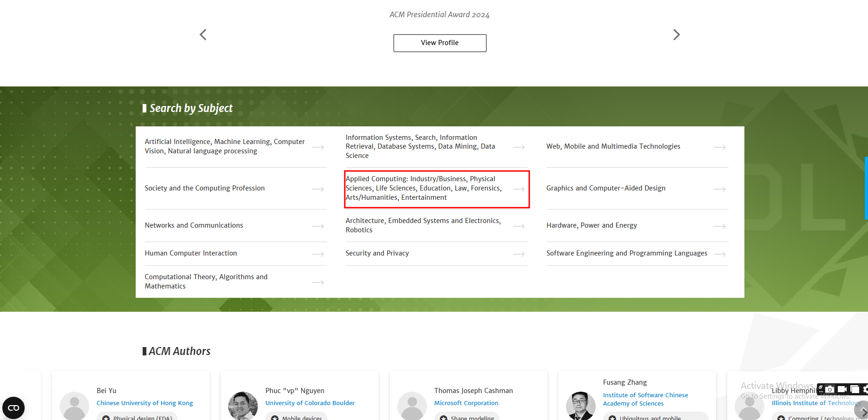The image size is (868, 420).
Task: Click arrow next to Security and Privacy
Action: point(519,254)
